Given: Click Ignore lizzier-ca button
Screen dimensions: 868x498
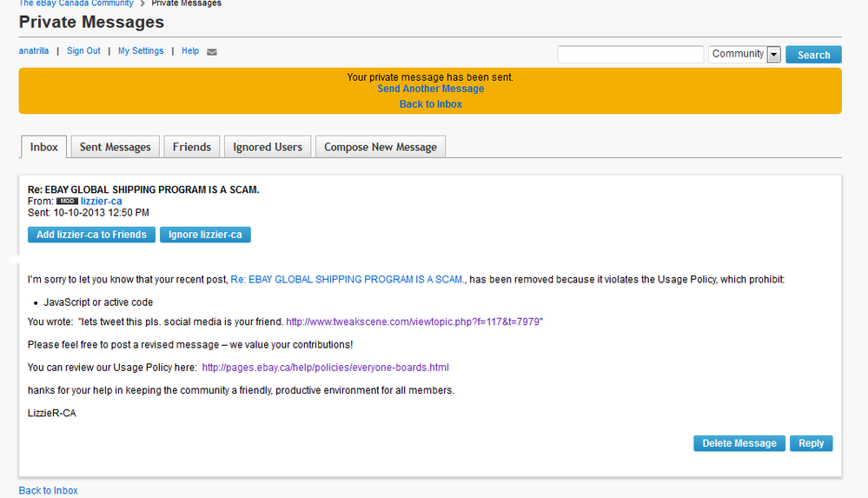Looking at the screenshot, I should [x=205, y=235].
